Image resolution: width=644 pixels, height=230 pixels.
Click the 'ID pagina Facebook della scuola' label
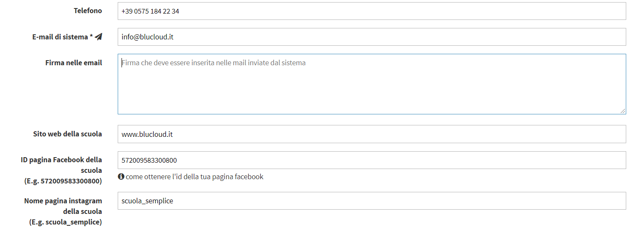point(61,165)
